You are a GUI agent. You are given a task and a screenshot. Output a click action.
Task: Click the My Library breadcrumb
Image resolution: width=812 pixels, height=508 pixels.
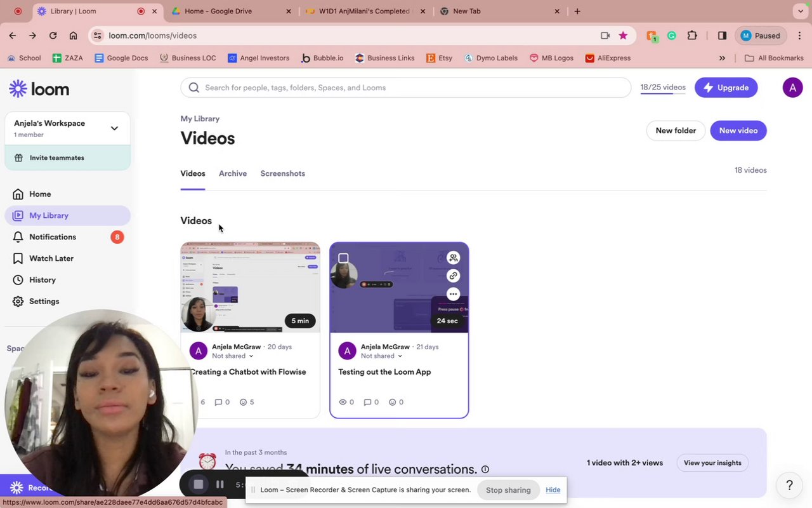tap(200, 119)
